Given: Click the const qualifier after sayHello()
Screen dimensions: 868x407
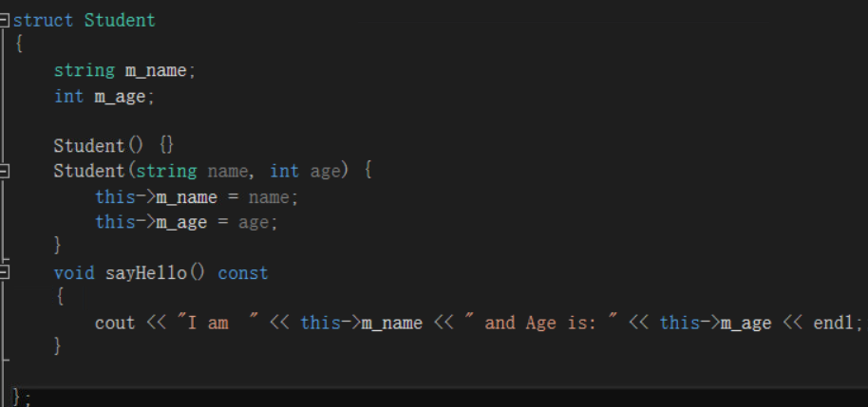Looking at the screenshot, I should pyautogui.click(x=243, y=272).
